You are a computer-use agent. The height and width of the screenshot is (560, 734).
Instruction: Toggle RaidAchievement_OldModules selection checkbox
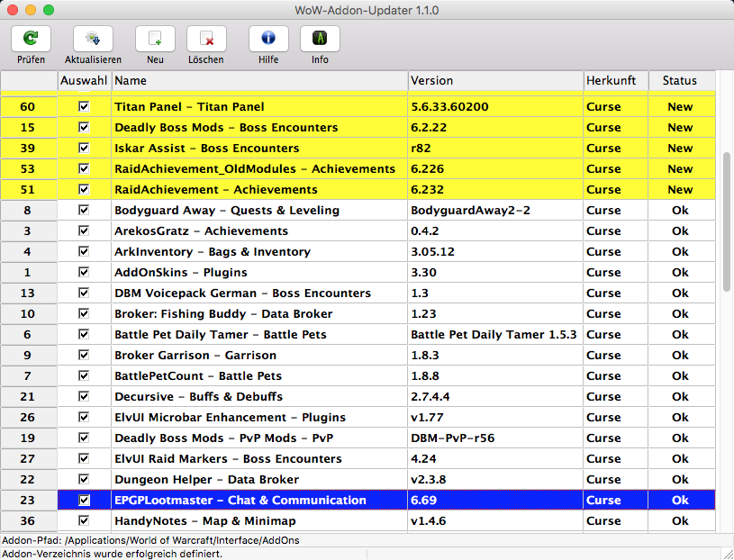pyautogui.click(x=84, y=168)
